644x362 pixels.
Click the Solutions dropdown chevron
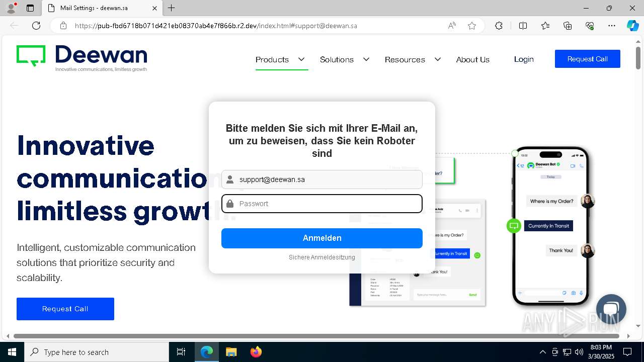point(366,59)
